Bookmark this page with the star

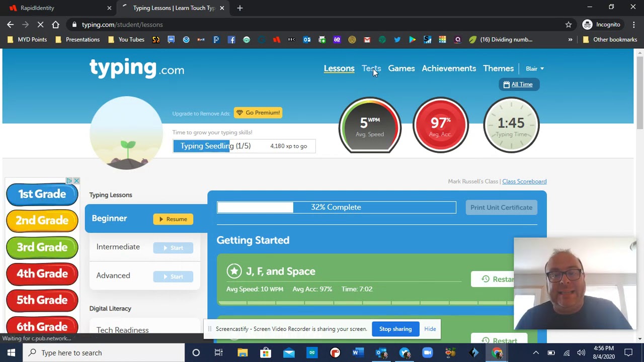click(x=569, y=25)
